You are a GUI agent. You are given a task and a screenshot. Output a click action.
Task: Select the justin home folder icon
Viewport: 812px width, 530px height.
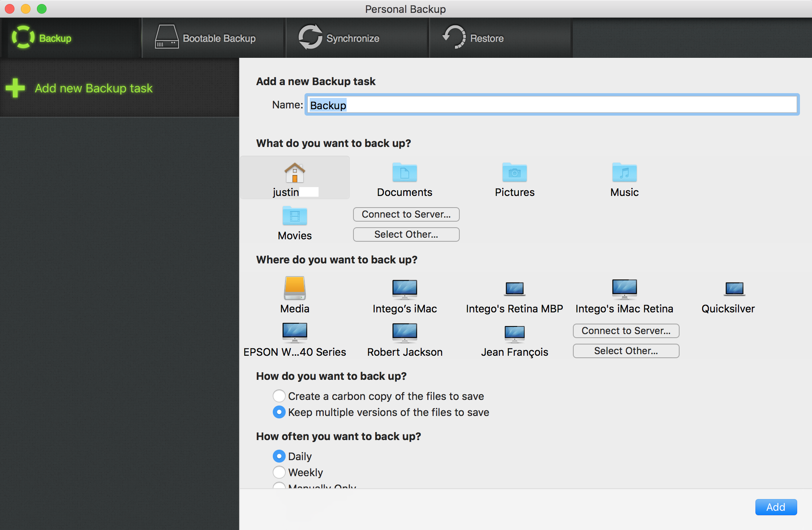tap(295, 173)
